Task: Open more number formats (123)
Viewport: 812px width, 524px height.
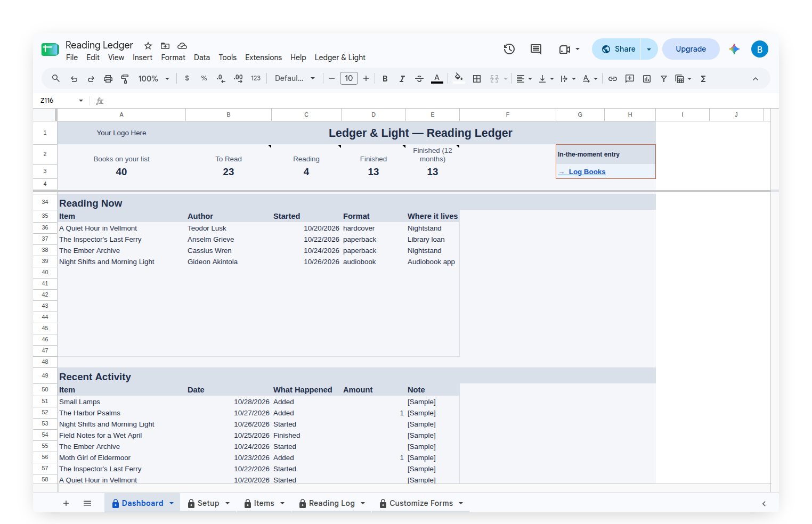Action: 256,78
